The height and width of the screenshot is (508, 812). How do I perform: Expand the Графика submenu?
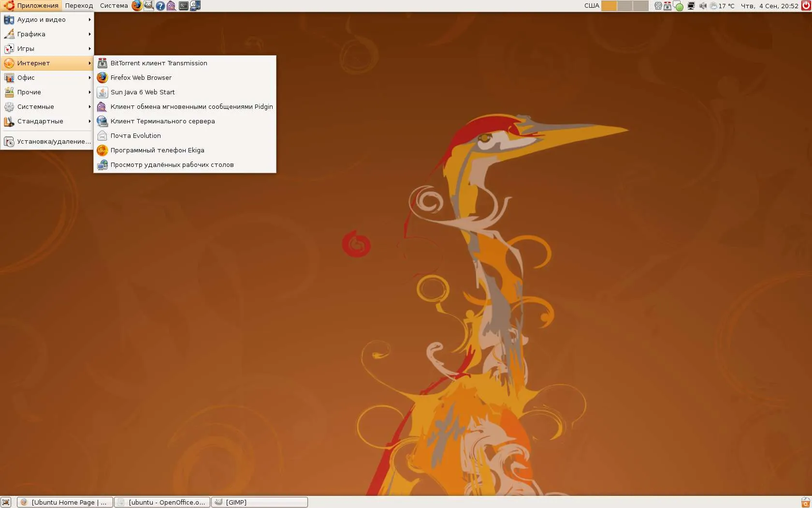pyautogui.click(x=47, y=34)
